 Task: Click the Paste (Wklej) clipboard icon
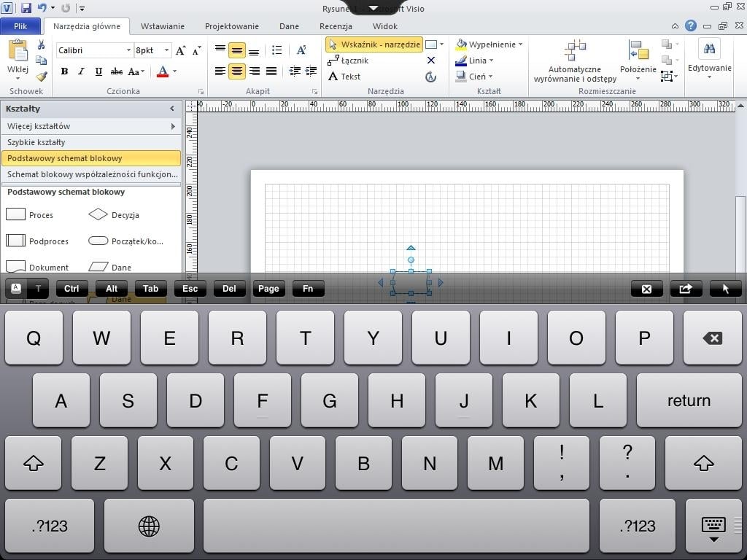click(x=18, y=51)
